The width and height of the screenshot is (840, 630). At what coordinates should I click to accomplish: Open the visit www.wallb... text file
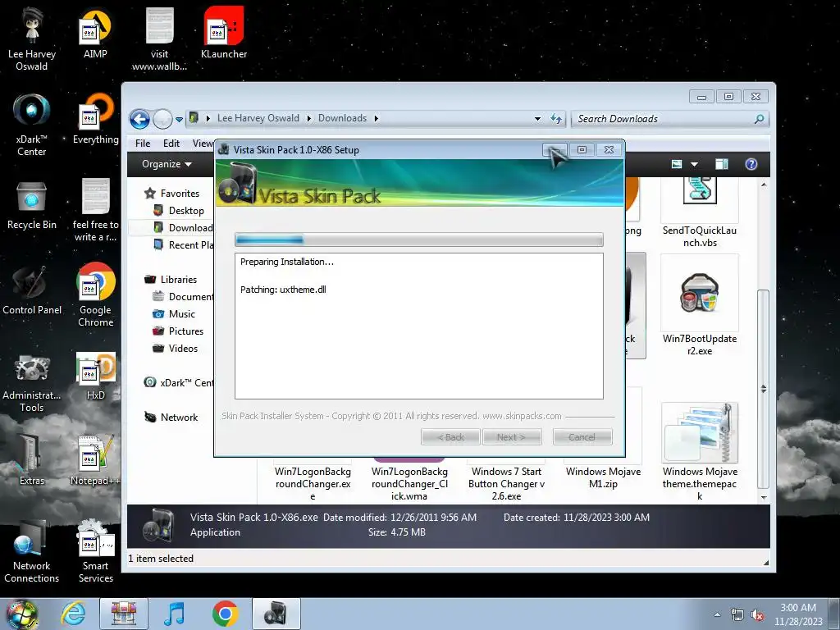tap(160, 39)
